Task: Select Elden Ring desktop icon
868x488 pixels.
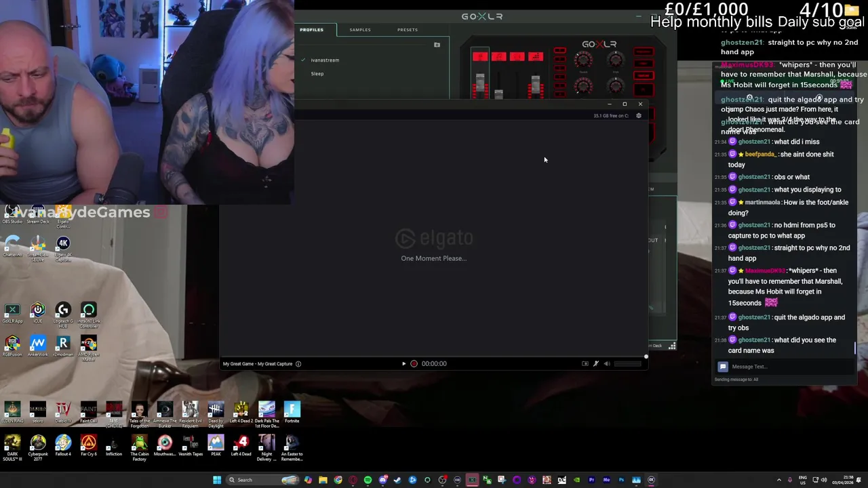Action: [12, 413]
